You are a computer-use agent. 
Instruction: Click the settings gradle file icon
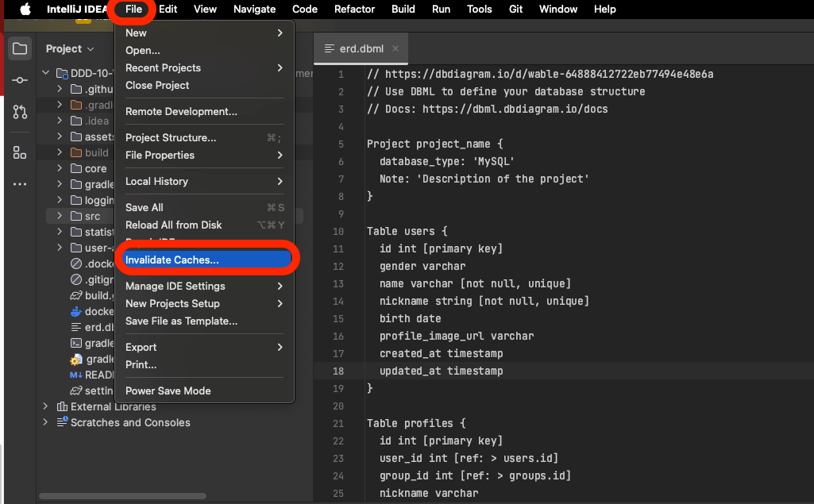[76, 391]
